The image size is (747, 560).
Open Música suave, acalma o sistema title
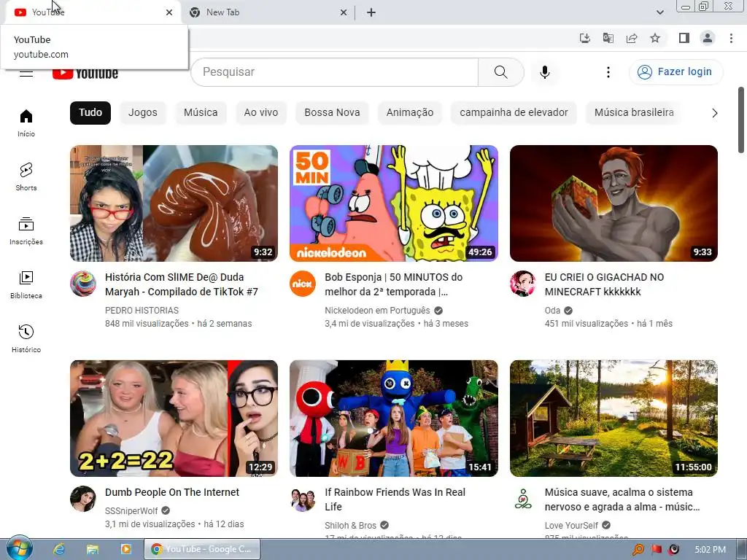(x=622, y=499)
